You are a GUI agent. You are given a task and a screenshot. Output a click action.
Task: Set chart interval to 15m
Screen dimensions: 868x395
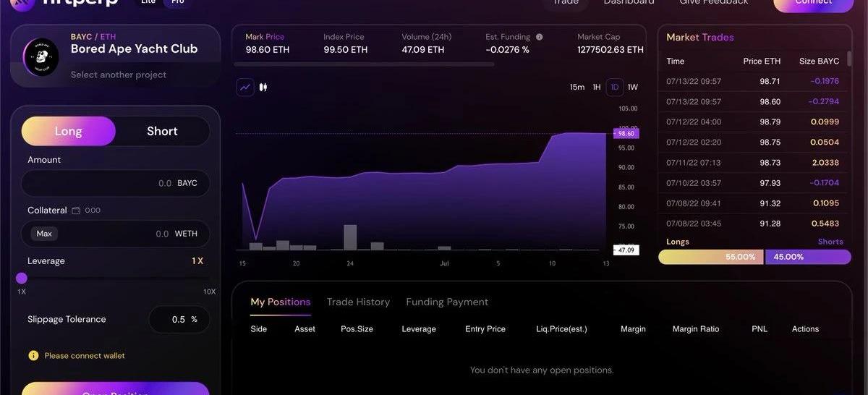click(577, 88)
